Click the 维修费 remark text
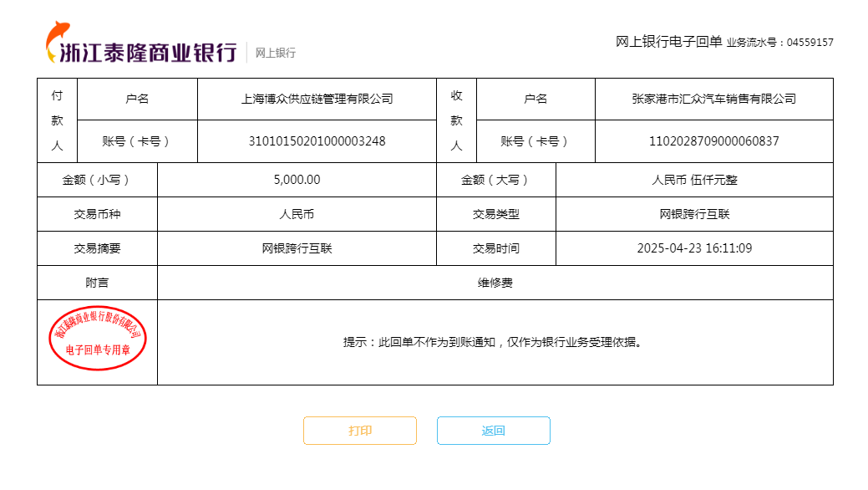The width and height of the screenshot is (868, 490). point(495,283)
